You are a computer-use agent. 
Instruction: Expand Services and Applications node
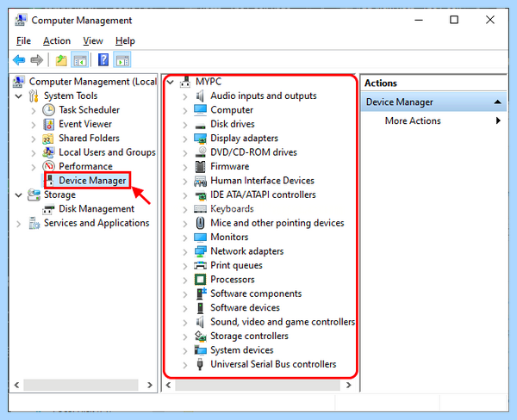19,224
